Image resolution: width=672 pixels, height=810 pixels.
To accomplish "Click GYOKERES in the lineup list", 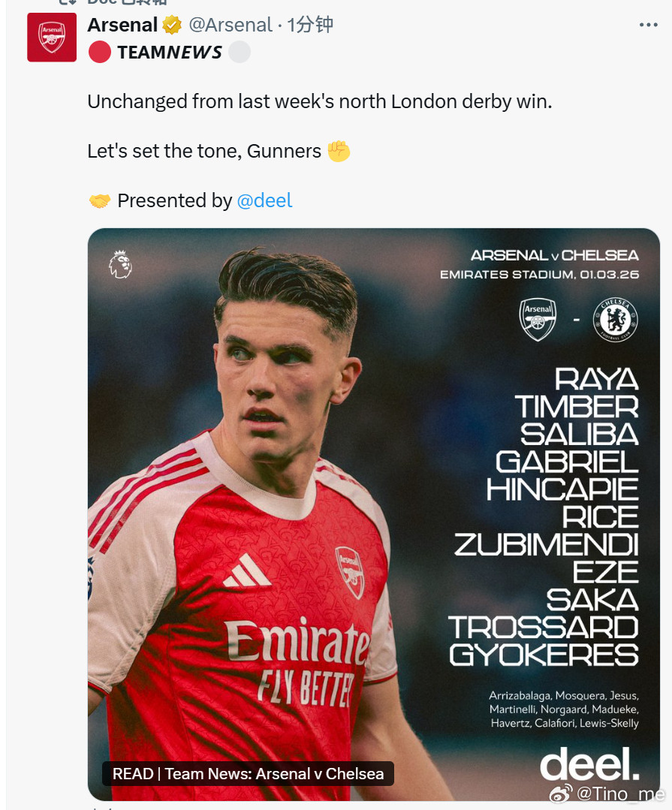I will pyautogui.click(x=544, y=654).
